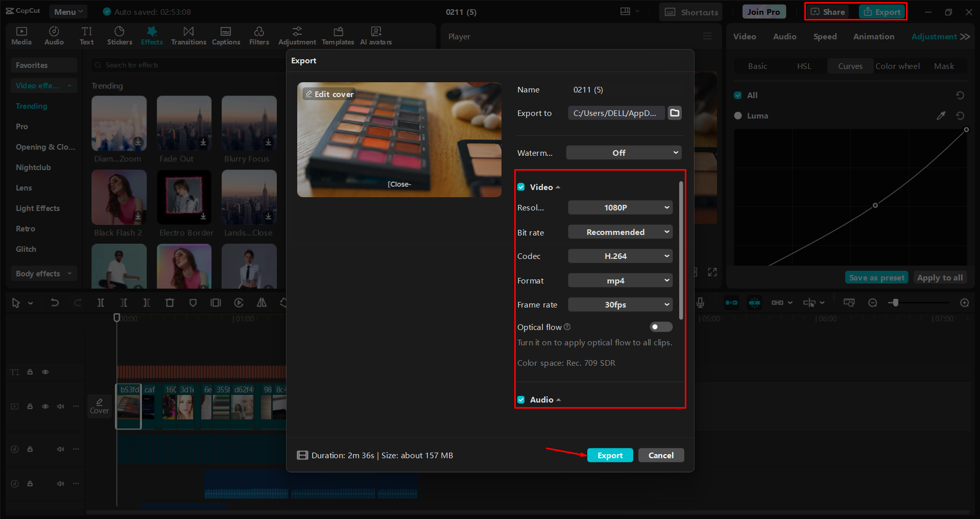
Task: Delete the selected clip with trash icon
Action: [x=170, y=302]
